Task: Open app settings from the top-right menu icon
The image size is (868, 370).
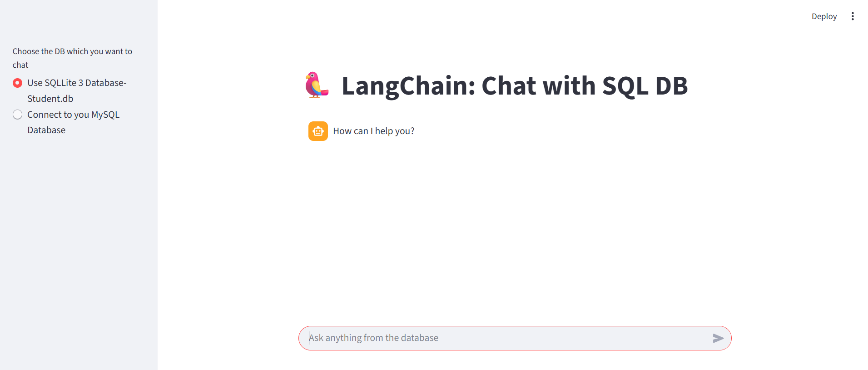Action: pos(853,16)
